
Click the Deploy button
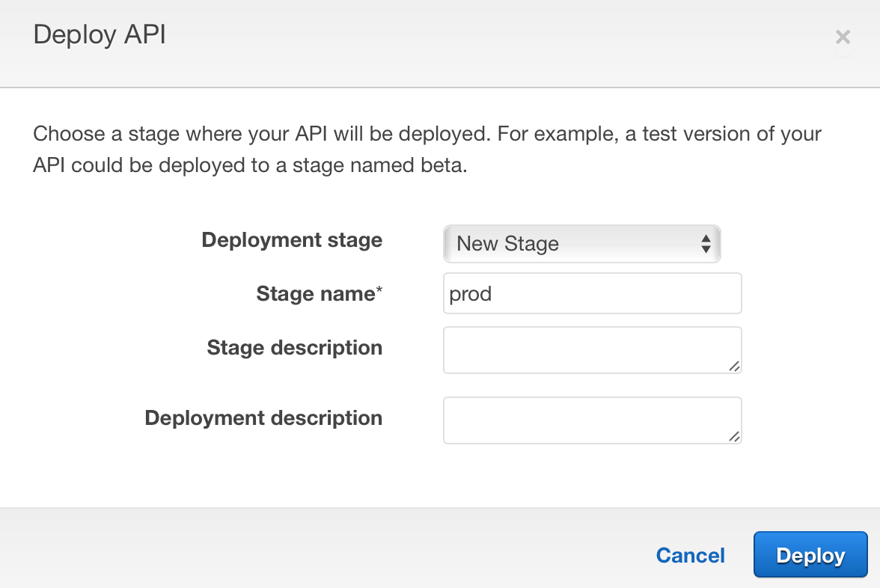[810, 555]
